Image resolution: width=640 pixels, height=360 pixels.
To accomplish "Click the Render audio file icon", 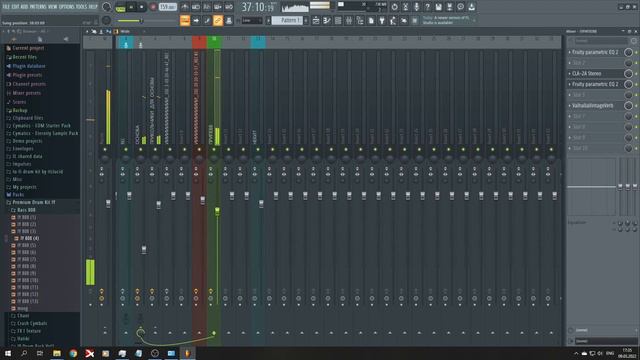I will (x=449, y=7).
